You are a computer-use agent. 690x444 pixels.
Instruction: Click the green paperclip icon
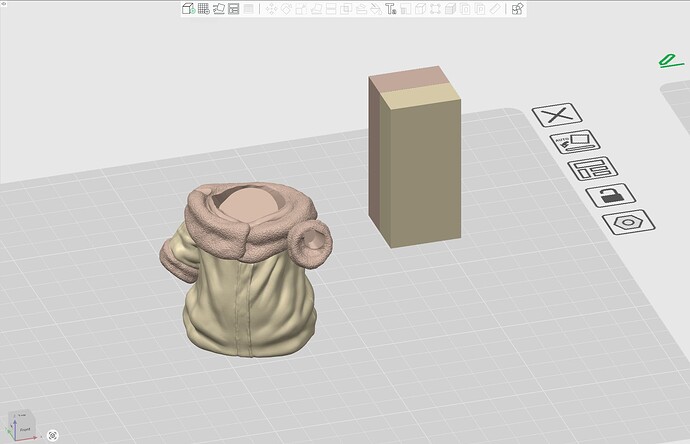(x=671, y=61)
